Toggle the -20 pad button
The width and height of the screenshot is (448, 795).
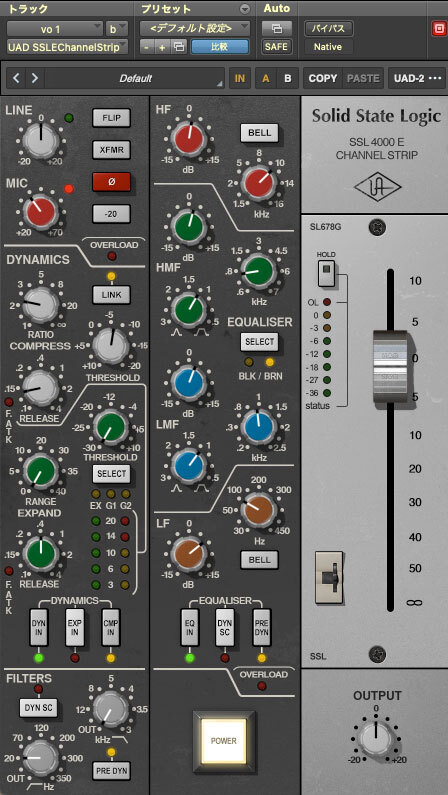coord(111,213)
